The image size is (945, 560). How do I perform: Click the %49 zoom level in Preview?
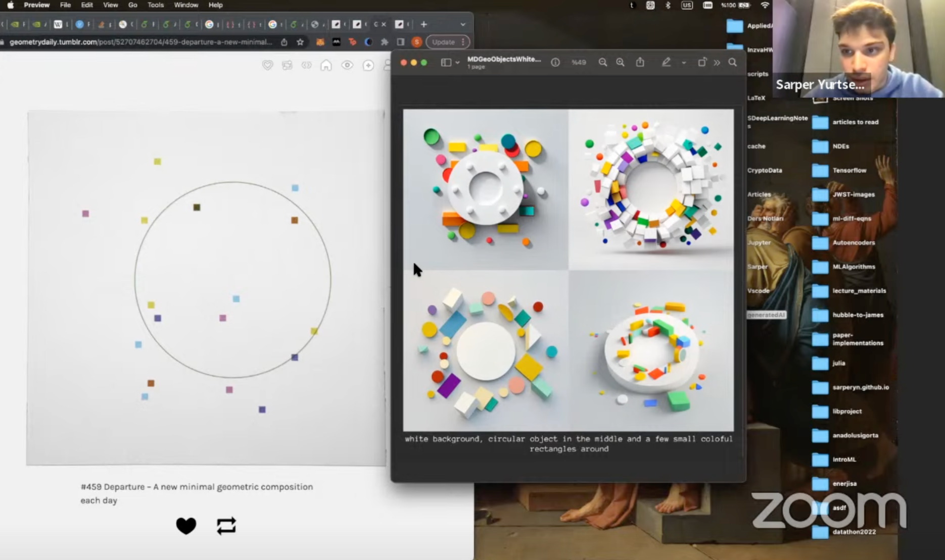579,63
